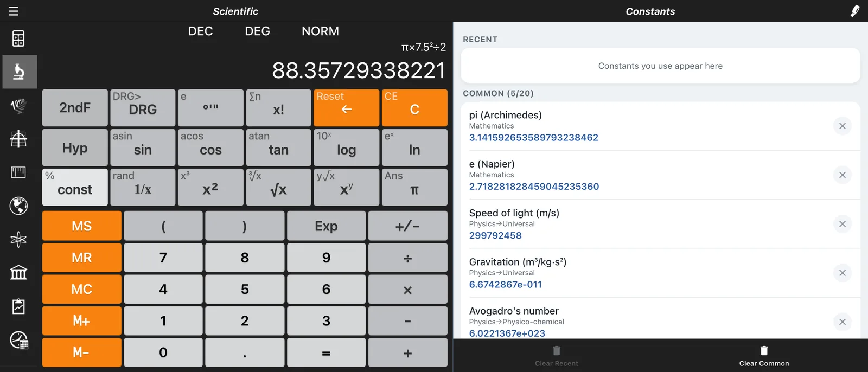Image resolution: width=868 pixels, height=372 pixels.
Task: Click the M+ memory add key
Action: [x=82, y=320]
